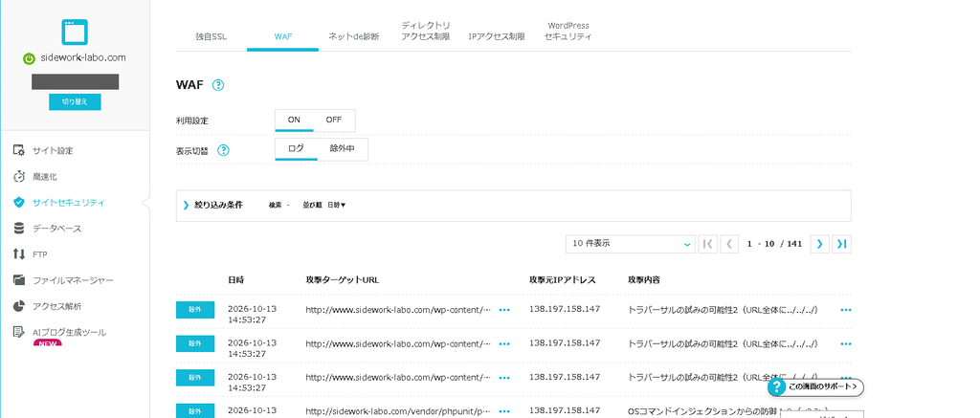Click 除外 button on first log row
The width and height of the screenshot is (980, 418).
[195, 310]
